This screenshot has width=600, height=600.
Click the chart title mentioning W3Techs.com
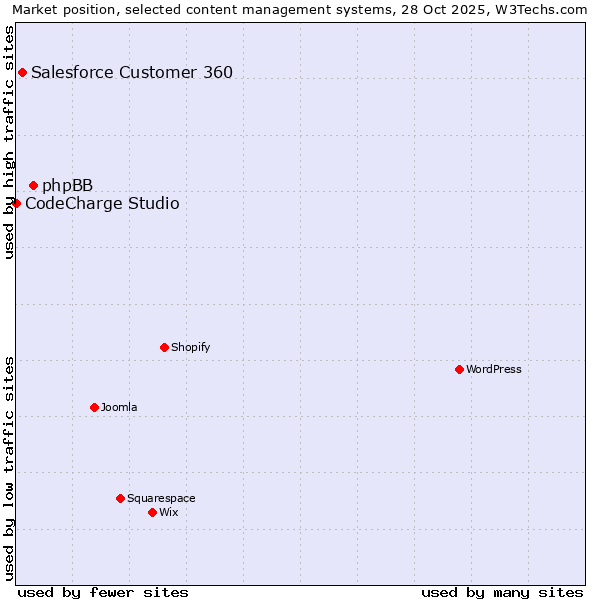click(x=300, y=9)
